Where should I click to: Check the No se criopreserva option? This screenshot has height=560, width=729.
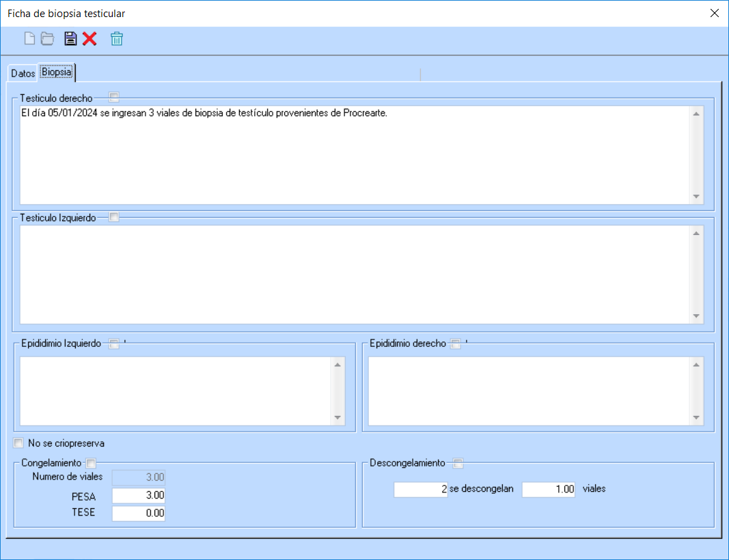[x=18, y=443]
